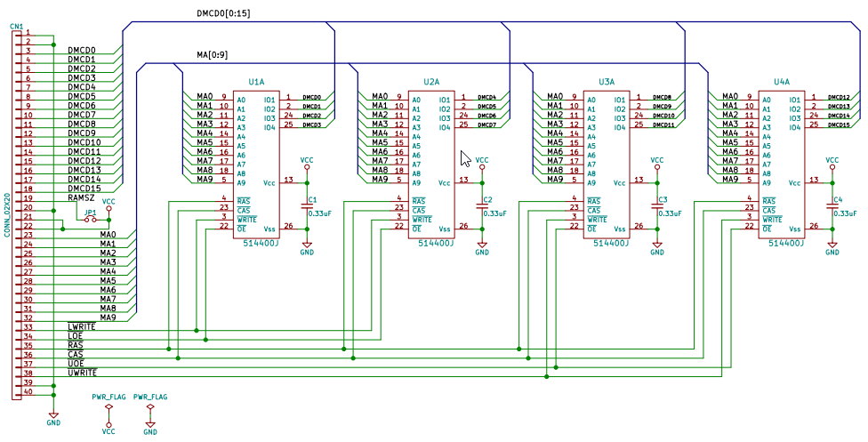Click the GND PWR_FLAG symbol

[x=150, y=411]
